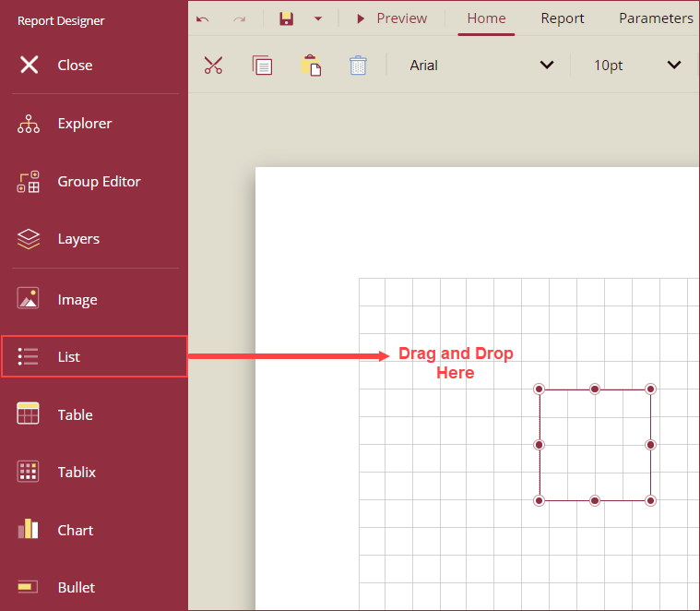Select the Image report item icon

coord(28,298)
